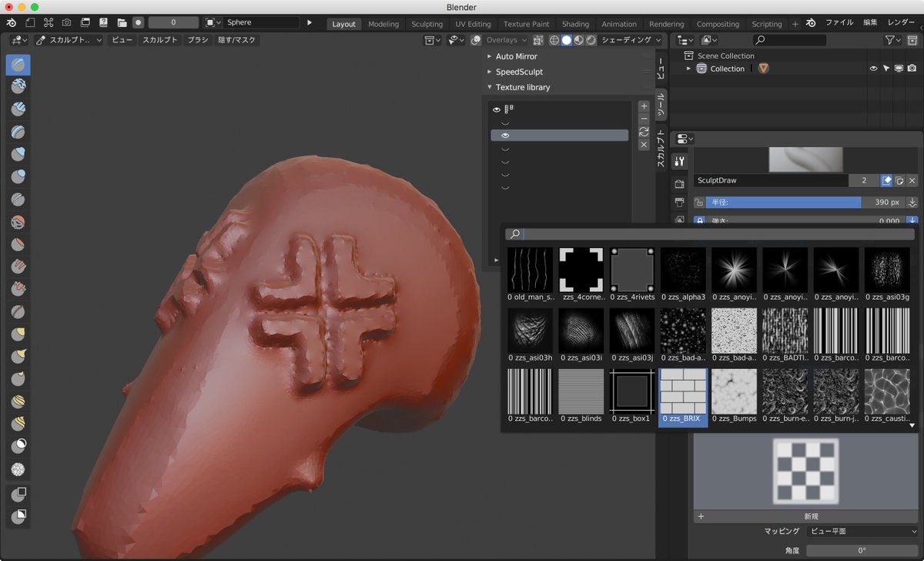
Task: Hide Collection in viewport via eye icon
Action: click(874, 69)
